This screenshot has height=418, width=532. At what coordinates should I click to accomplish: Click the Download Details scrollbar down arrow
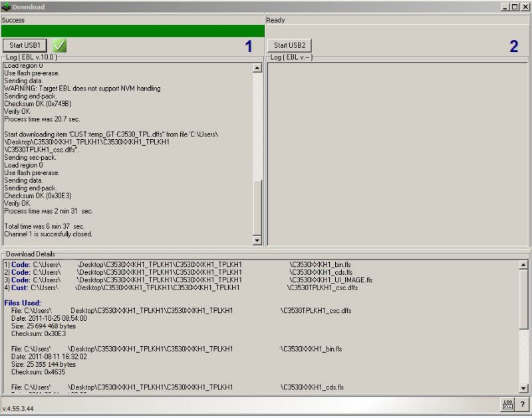click(522, 389)
